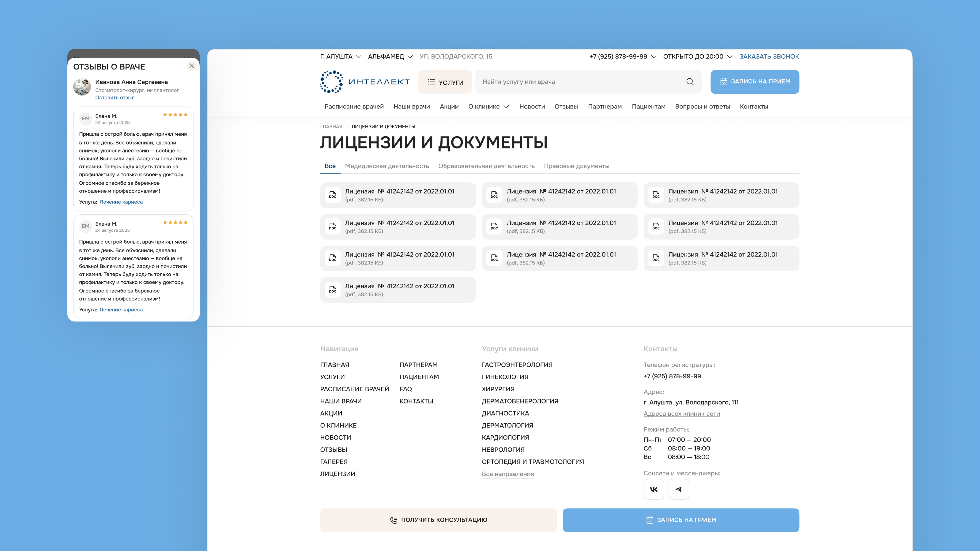Open the Telegram messenger icon
980x551 pixels.
coord(678,489)
